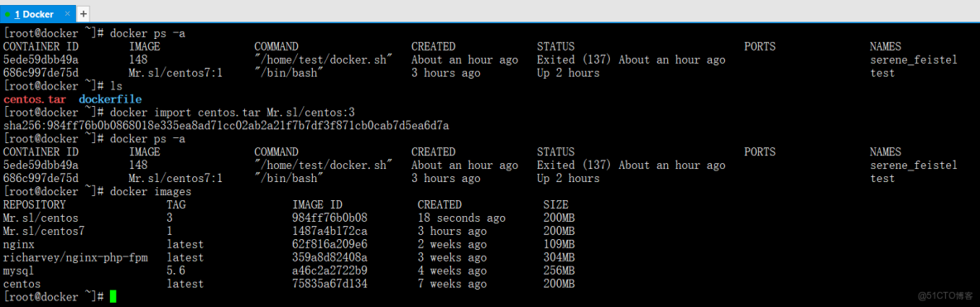Click the blue dockerfile entry
This screenshot has height=307, width=980.
(x=110, y=99)
